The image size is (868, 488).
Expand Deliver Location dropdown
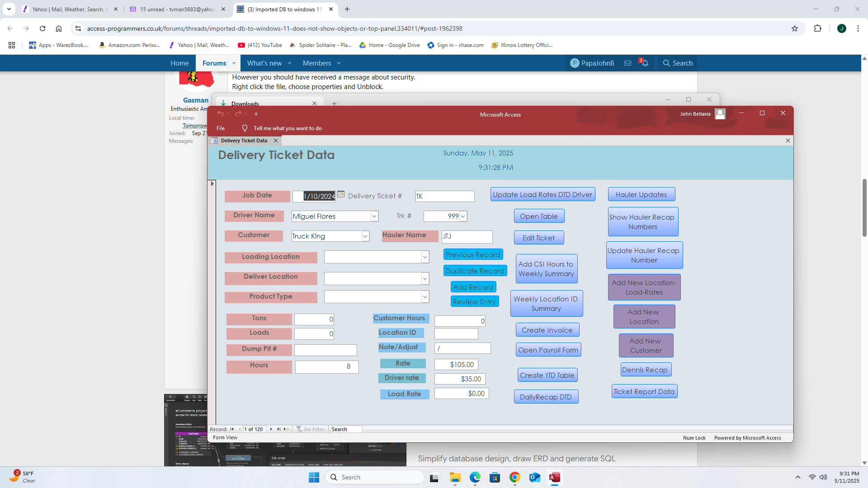425,278
